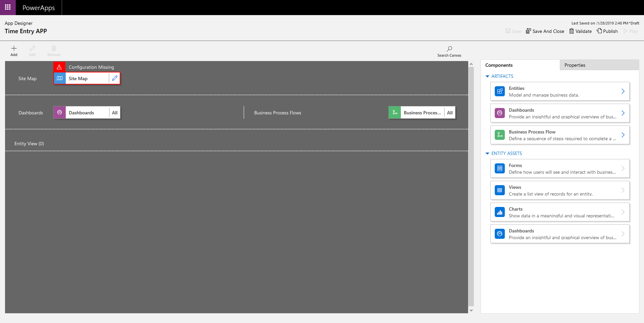Select the Components tab
644x323 pixels.
[x=499, y=65]
